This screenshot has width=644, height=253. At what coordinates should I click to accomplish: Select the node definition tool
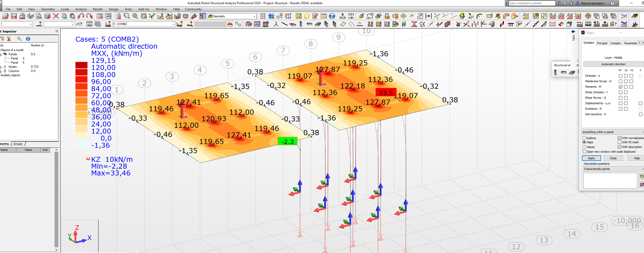pyautogui.click(x=276, y=24)
